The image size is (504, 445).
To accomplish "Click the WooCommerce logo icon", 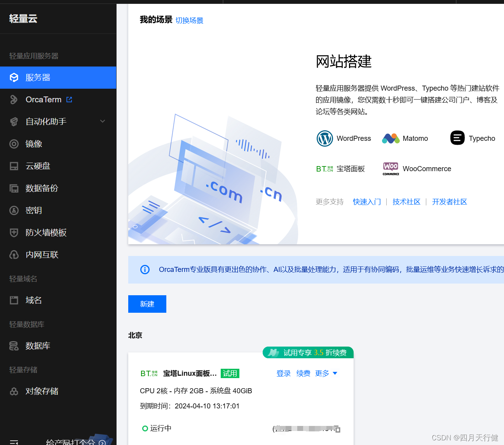I will (391, 169).
